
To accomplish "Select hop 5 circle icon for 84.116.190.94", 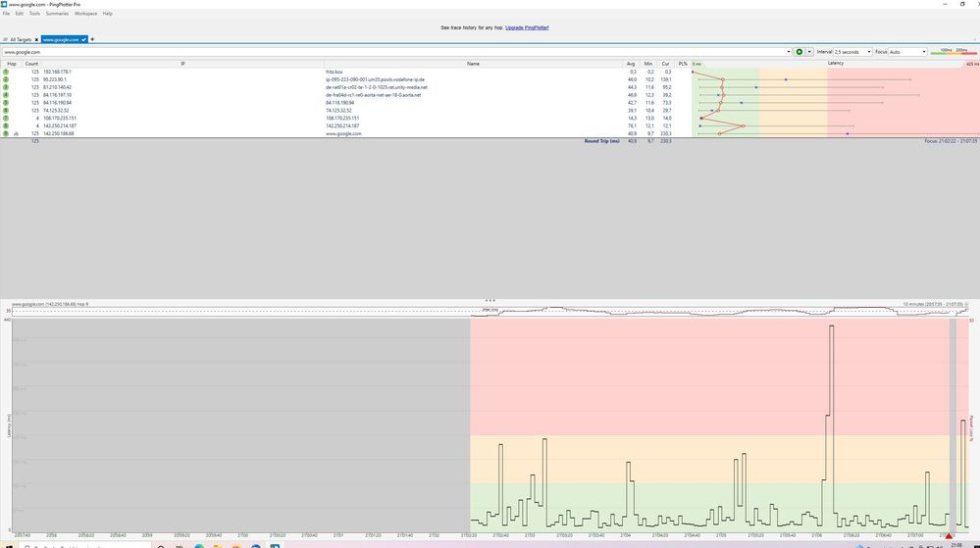I will click(6, 103).
